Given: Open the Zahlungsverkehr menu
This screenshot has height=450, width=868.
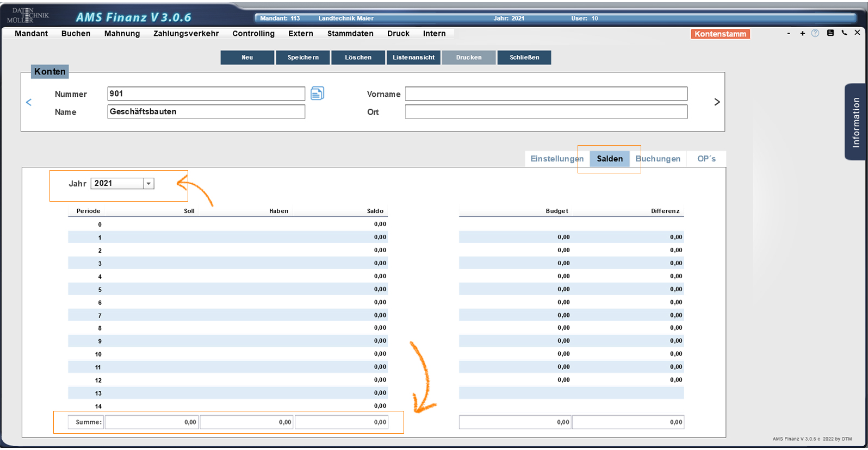Looking at the screenshot, I should coord(186,34).
